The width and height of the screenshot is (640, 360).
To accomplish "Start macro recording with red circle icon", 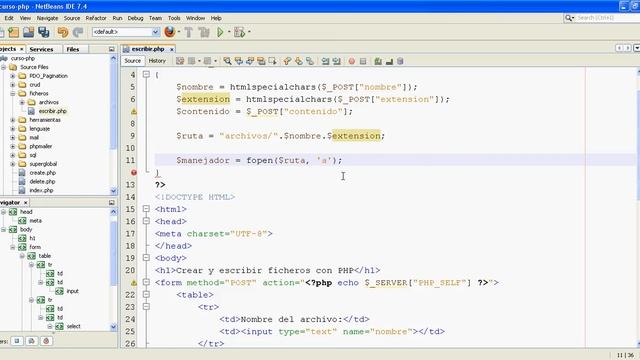I will point(351,61).
